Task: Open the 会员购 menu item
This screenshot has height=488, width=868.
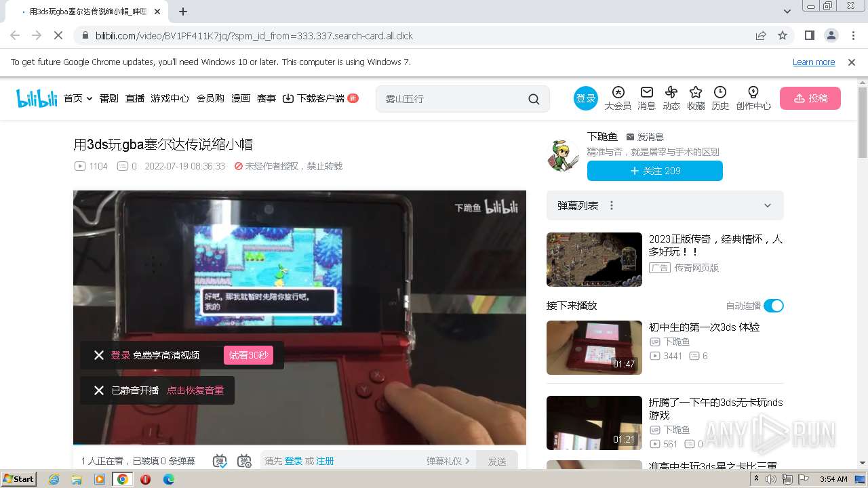Action: (210, 98)
